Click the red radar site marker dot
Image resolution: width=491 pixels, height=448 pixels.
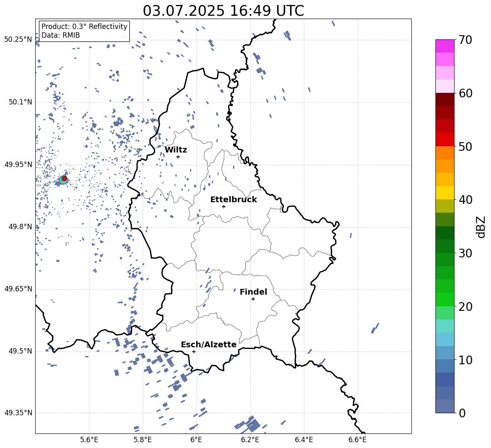64,178
